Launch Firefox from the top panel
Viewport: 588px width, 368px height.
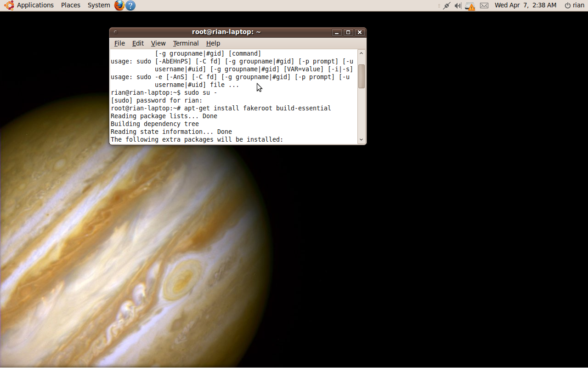(x=119, y=6)
